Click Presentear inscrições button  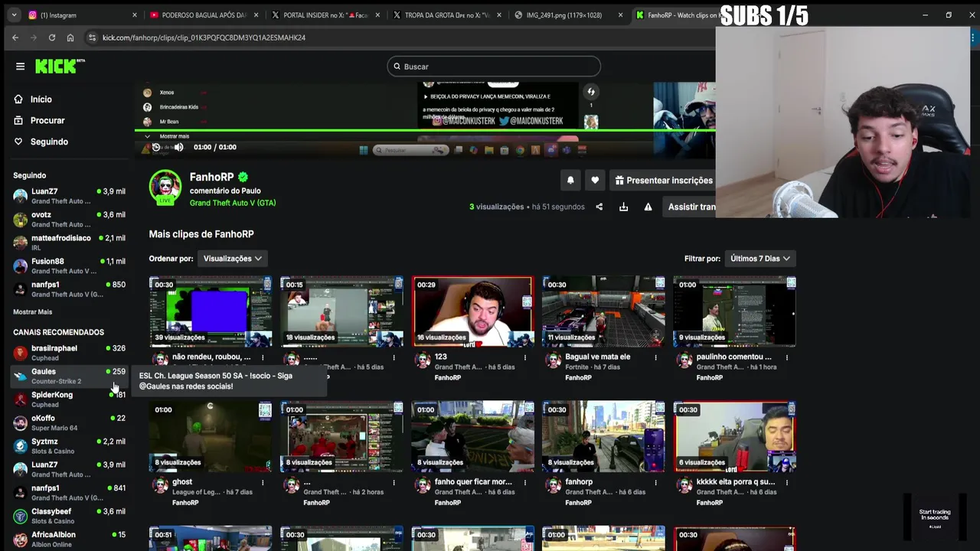point(663,181)
